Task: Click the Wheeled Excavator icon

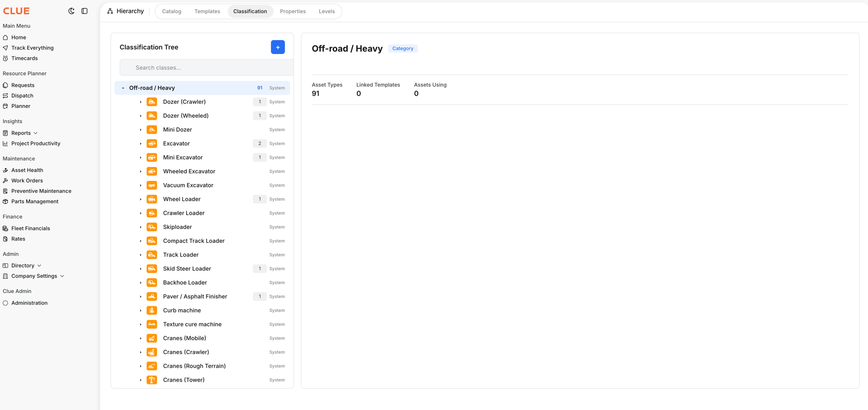Action: tap(152, 171)
